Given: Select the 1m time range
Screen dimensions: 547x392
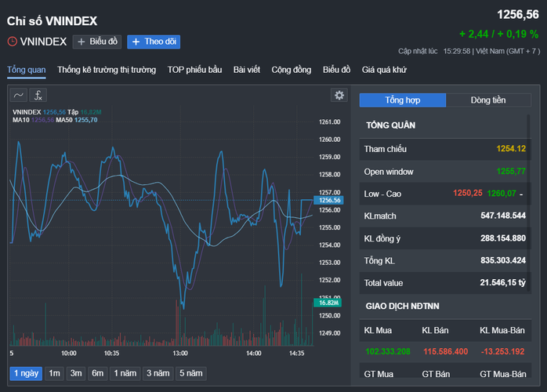Looking at the screenshot, I should pos(54,373).
